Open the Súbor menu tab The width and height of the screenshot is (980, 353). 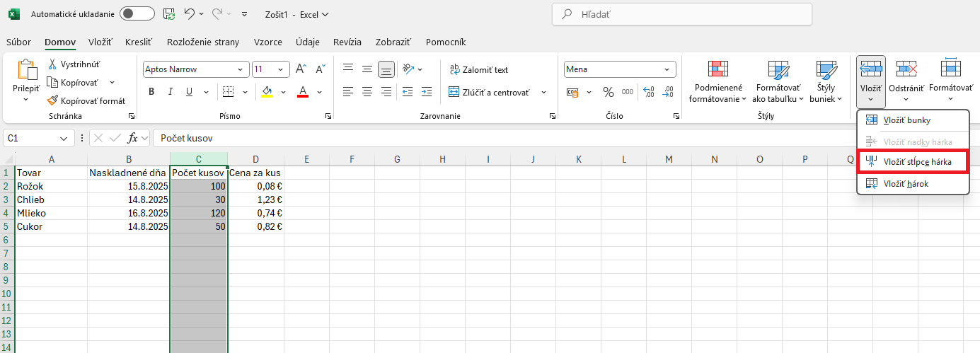(18, 42)
